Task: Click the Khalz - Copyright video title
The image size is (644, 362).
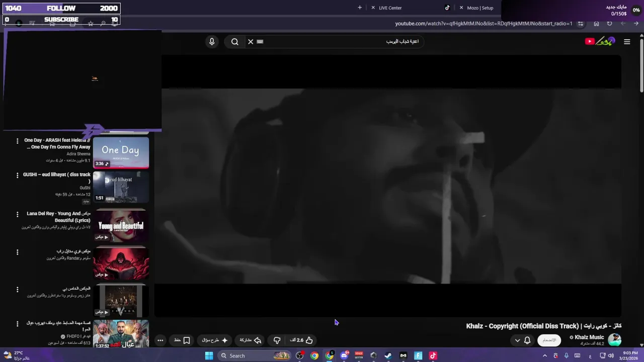Action: pos(543,326)
